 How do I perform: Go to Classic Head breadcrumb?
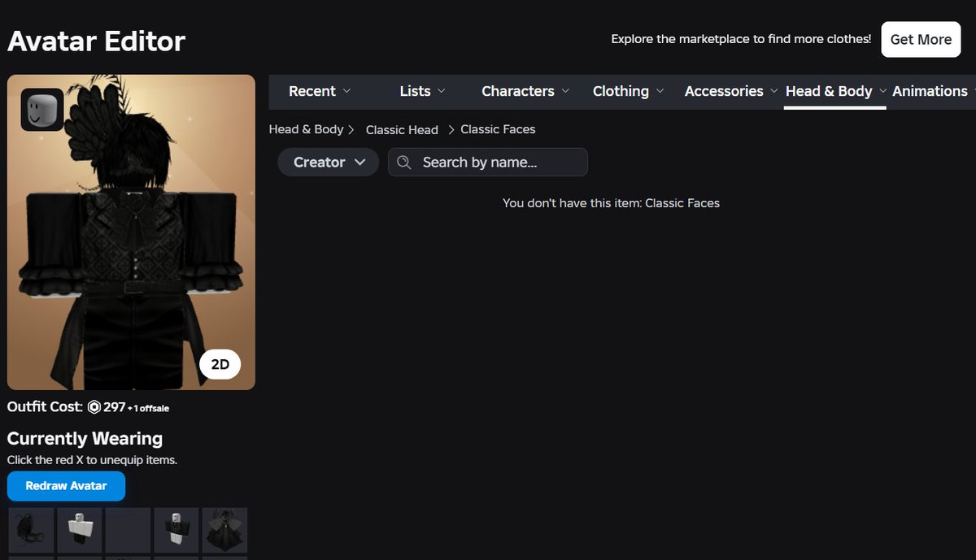(x=402, y=130)
